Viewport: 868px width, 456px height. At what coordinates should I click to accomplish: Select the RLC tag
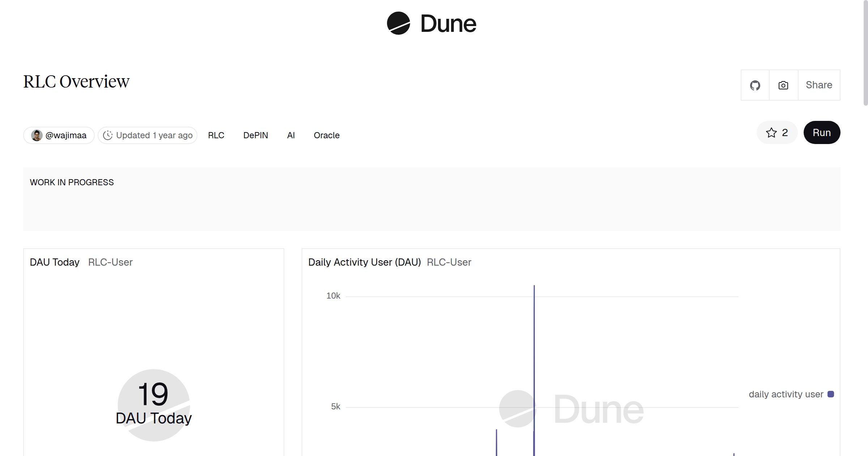tap(216, 135)
